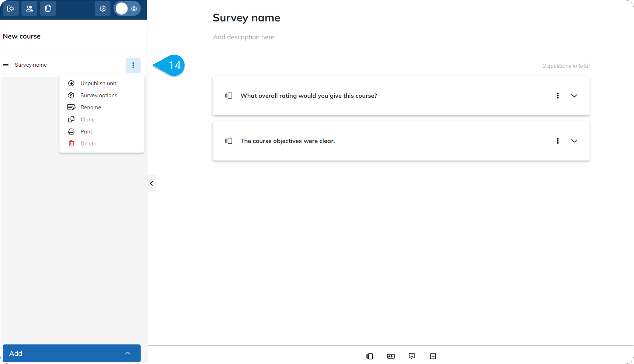Viewport: 634px width, 364px height.
Task: Click the red Delete trash icon
Action: point(71,143)
